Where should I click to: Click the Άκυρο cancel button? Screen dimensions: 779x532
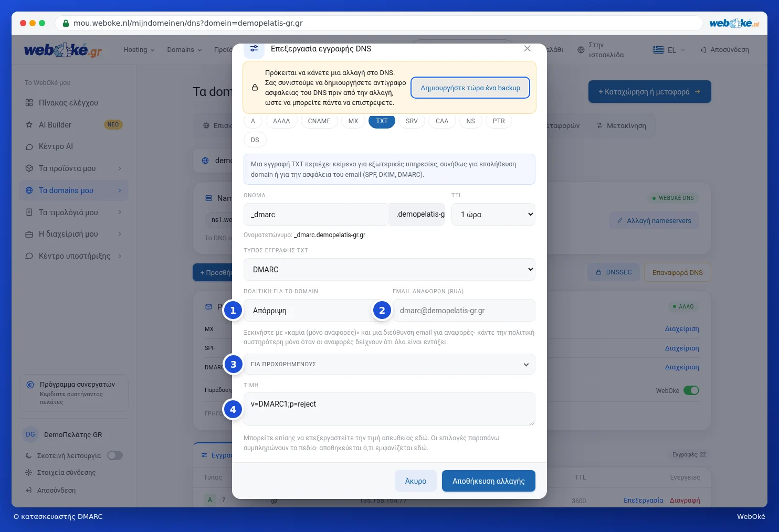tap(416, 481)
